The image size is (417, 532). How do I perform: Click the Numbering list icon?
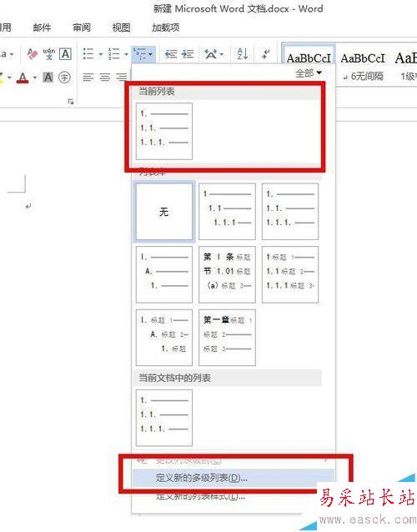[113, 54]
